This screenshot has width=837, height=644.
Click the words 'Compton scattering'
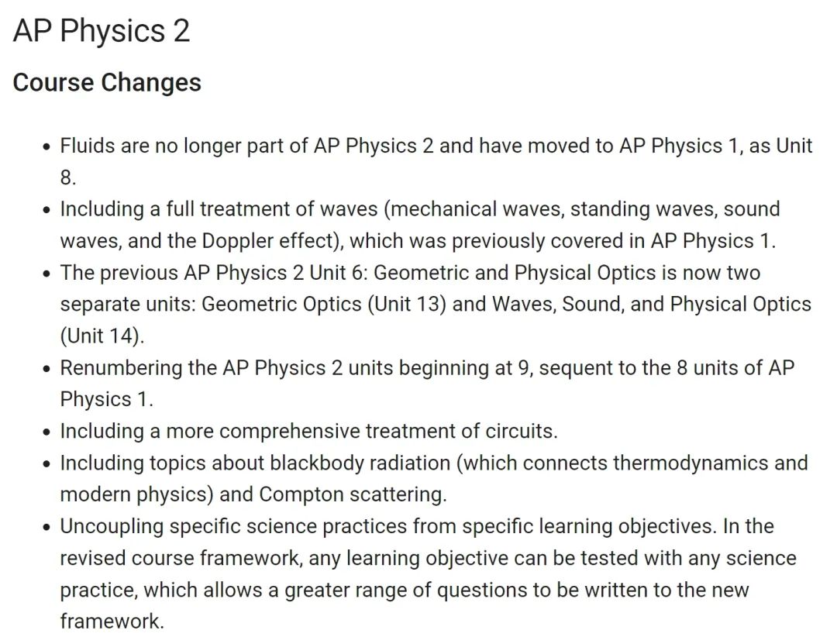pyautogui.click(x=351, y=495)
